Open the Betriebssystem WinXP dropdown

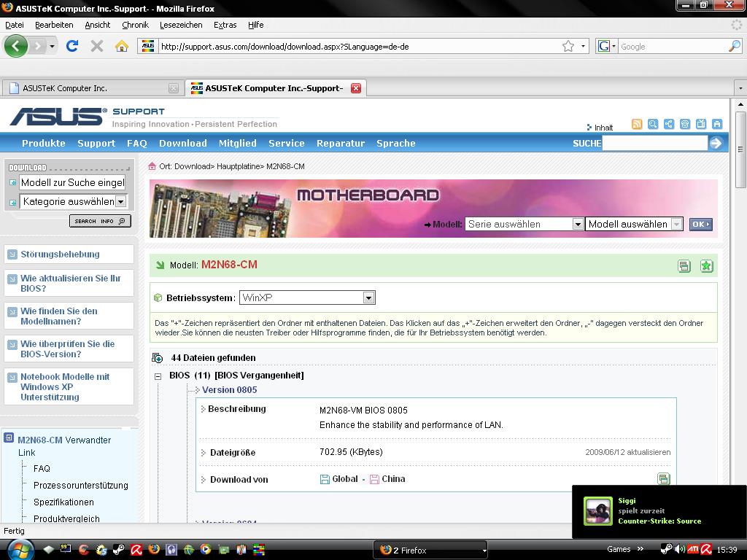(368, 297)
